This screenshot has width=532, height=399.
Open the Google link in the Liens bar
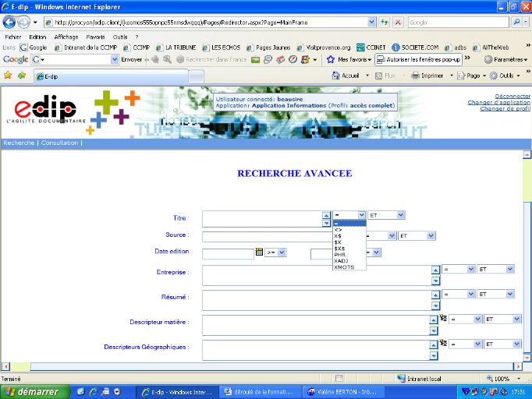[x=34, y=48]
